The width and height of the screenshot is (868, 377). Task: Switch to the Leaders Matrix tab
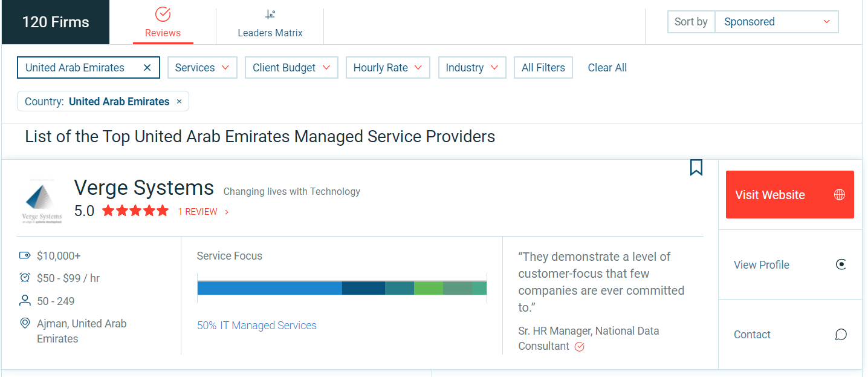point(270,24)
